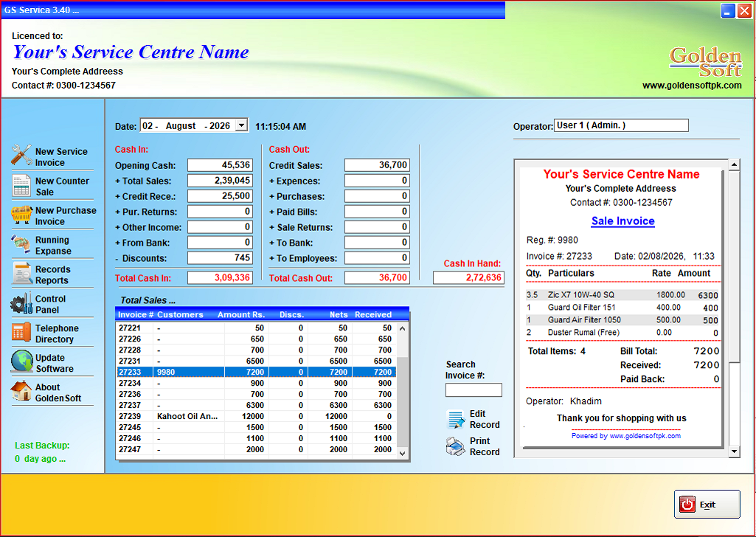This screenshot has width=756, height=537.
Task: Click inside the Search Invoice # field
Action: (474, 390)
